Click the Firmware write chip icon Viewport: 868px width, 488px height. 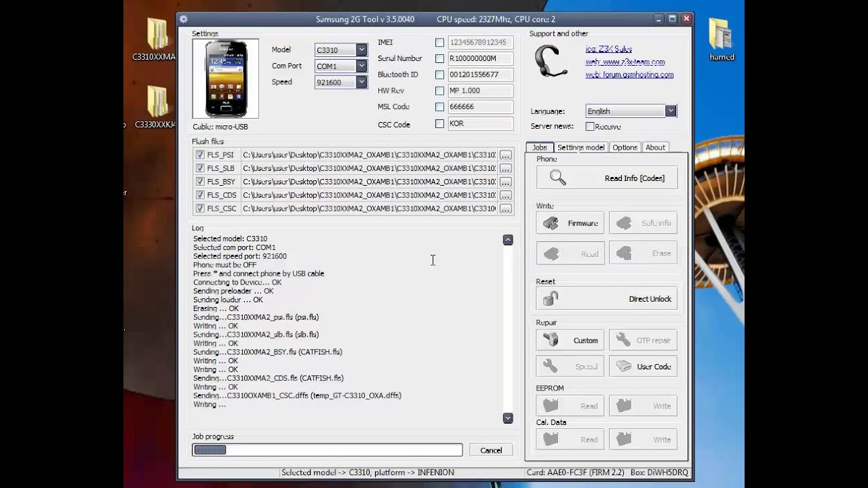pos(551,223)
